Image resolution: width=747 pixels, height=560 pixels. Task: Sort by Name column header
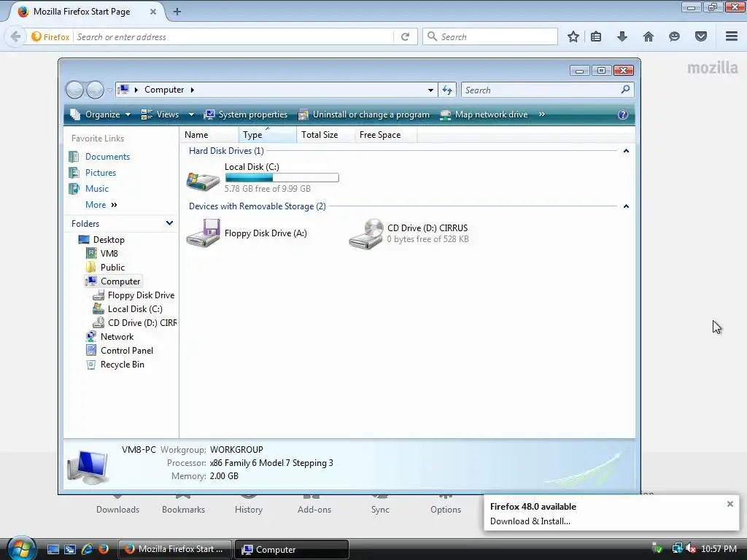tap(209, 135)
